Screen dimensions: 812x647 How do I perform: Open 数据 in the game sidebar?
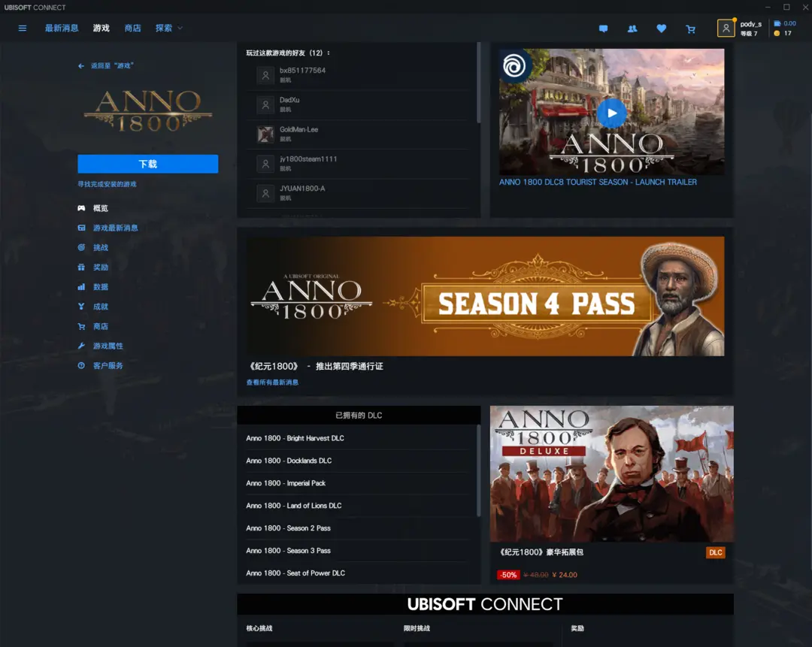click(x=101, y=287)
